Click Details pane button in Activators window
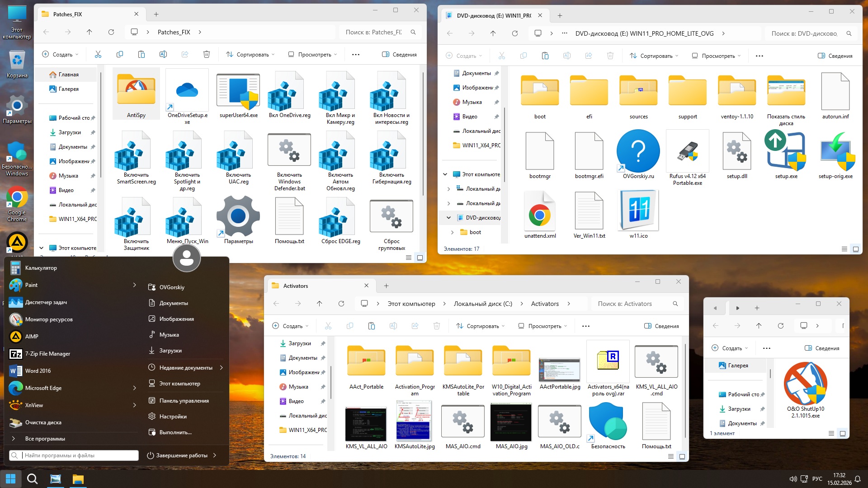 point(661,326)
